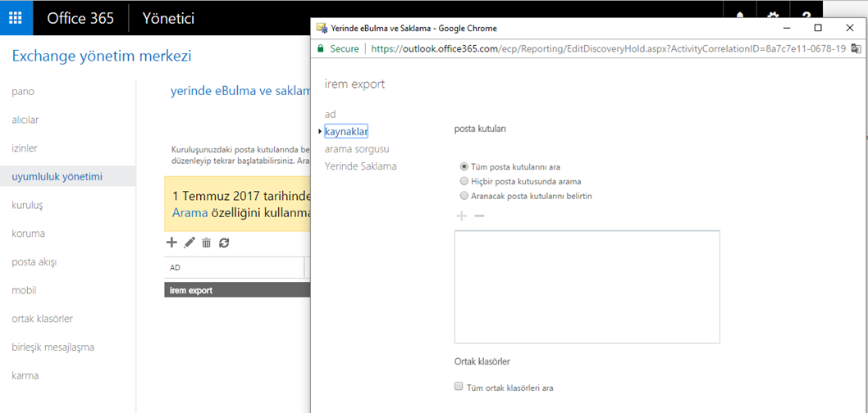Choose 'Aranacak posta kutularını belirtin' option
The width and height of the screenshot is (868, 413).
(464, 196)
